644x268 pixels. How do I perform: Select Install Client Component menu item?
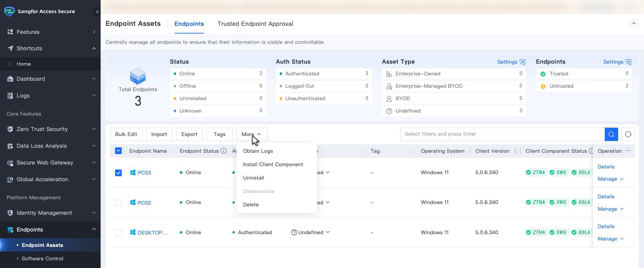point(277,164)
